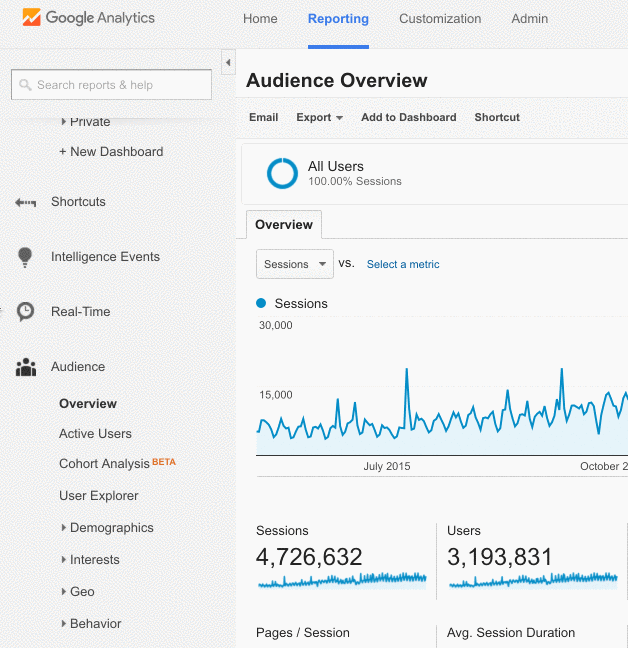Click the All Users segment circle icon
This screenshot has width=628, height=648.
coord(282,173)
